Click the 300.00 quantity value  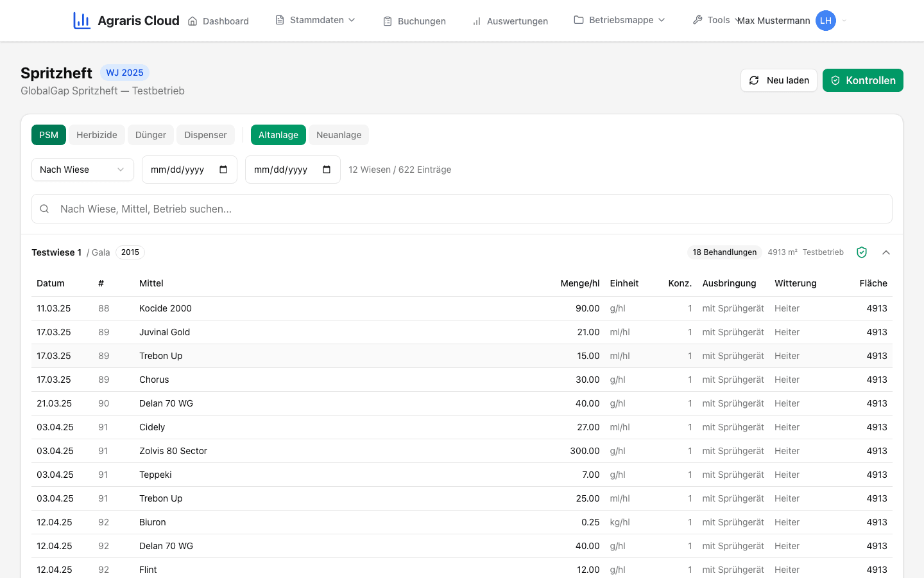click(x=585, y=451)
